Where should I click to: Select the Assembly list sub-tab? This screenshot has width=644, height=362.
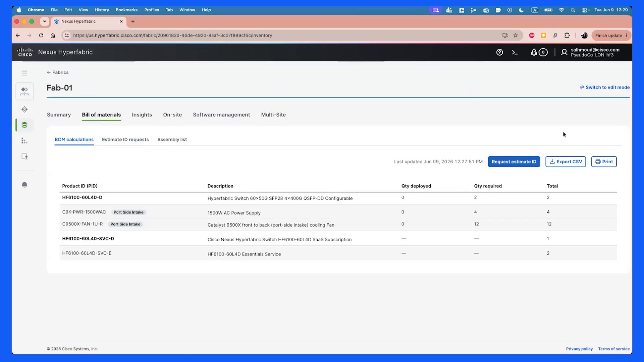click(172, 139)
